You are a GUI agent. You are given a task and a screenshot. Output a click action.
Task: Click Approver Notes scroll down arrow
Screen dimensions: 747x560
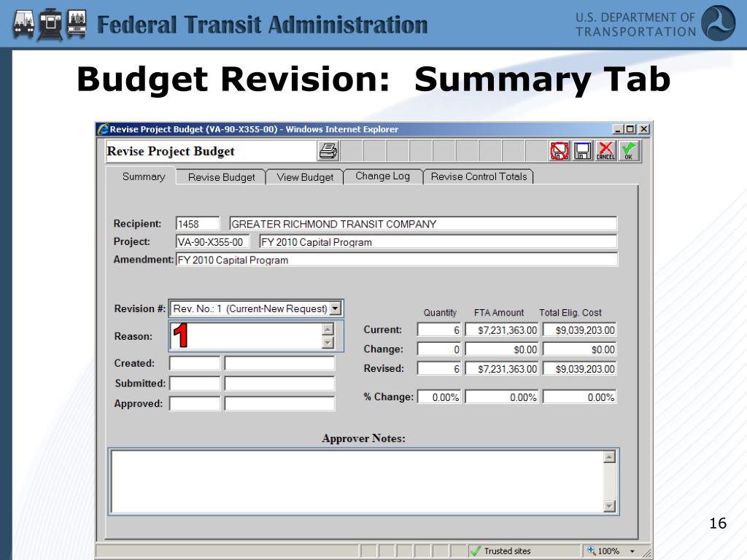point(609,506)
